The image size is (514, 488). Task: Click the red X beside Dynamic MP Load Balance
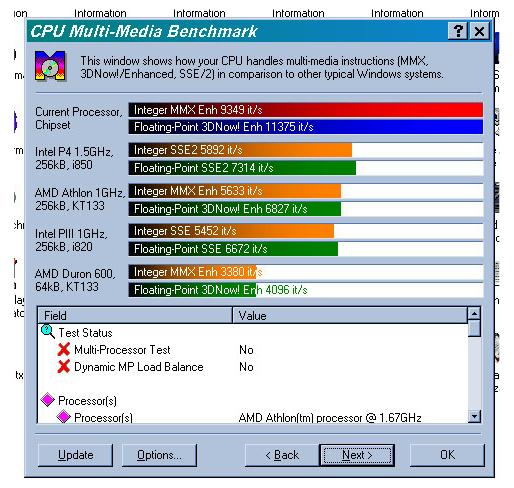(63, 366)
